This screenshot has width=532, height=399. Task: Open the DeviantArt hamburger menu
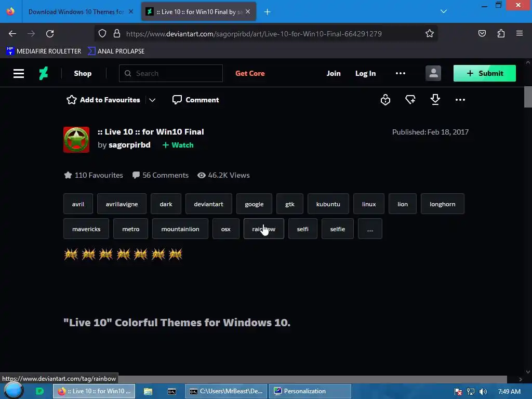click(19, 73)
